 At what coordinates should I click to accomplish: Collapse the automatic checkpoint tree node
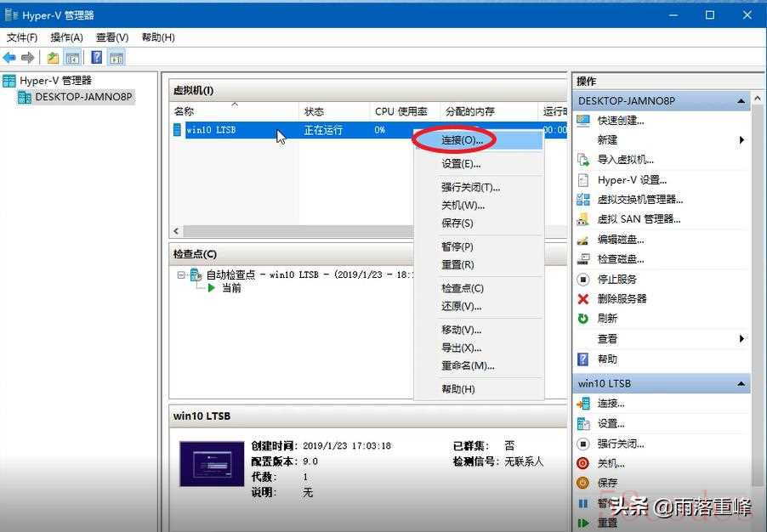coord(181,275)
